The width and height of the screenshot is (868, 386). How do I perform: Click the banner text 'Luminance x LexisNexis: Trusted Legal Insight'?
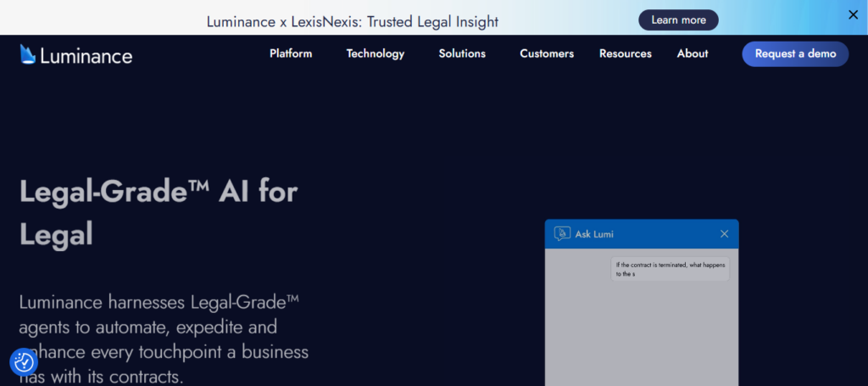(x=353, y=21)
